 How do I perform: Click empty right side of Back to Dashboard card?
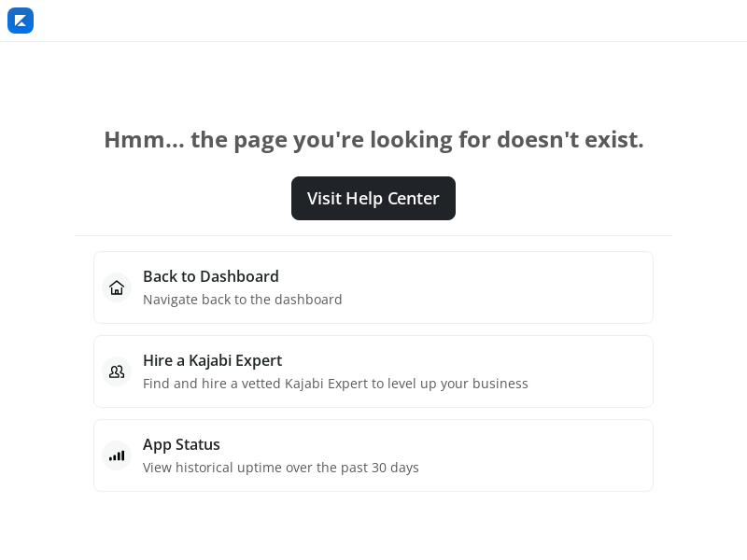[x=560, y=287]
